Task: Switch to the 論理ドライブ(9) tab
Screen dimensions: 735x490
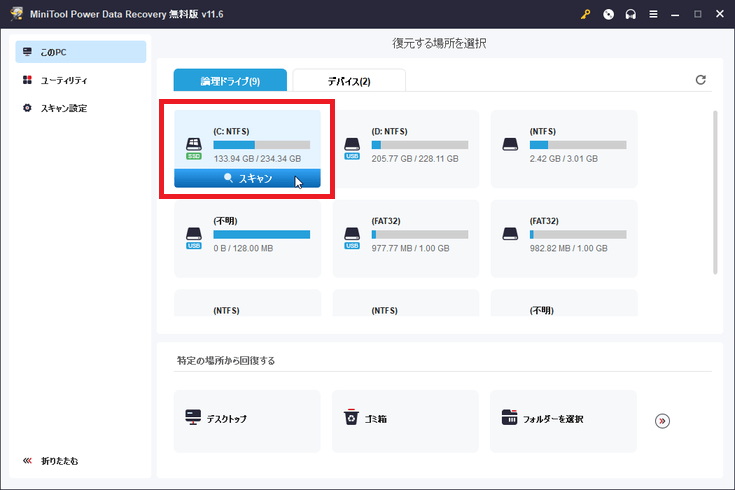Action: tap(230, 81)
